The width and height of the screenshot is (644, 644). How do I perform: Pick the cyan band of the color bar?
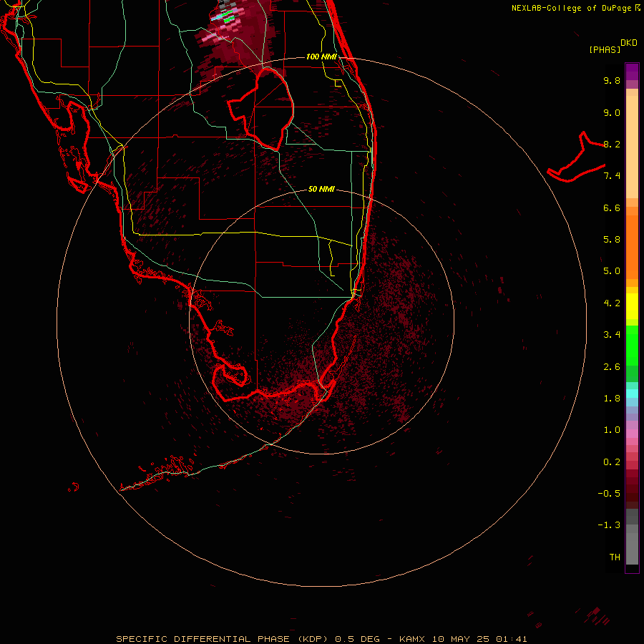pyautogui.click(x=632, y=394)
